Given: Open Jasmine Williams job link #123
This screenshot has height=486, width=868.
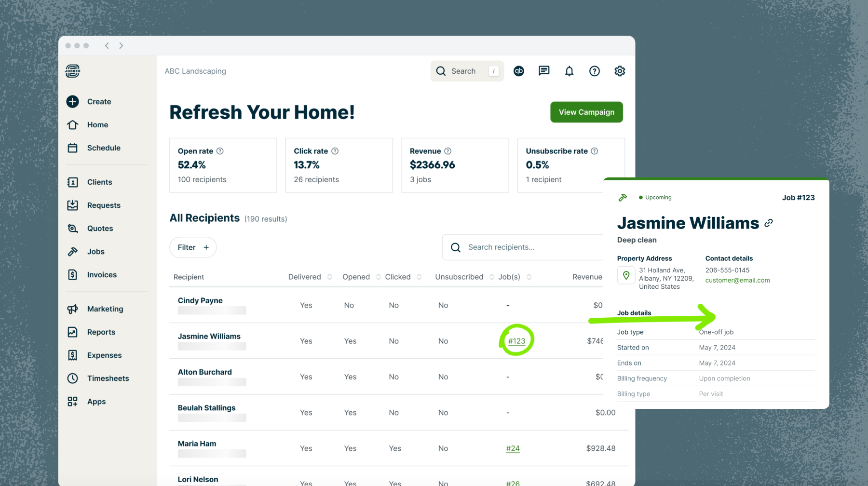Looking at the screenshot, I should point(516,341).
